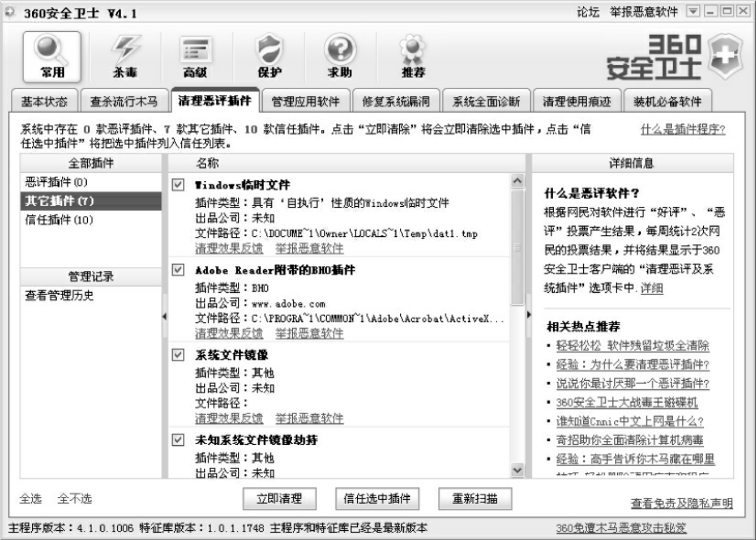This screenshot has width=756, height=540.
Task: Open the 360安全卫士大战毒王磁碟机 link
Action: pos(627,402)
